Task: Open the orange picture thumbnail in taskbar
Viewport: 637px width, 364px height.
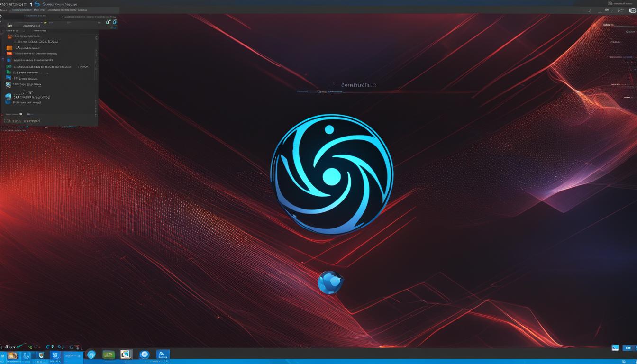Action: point(13,355)
